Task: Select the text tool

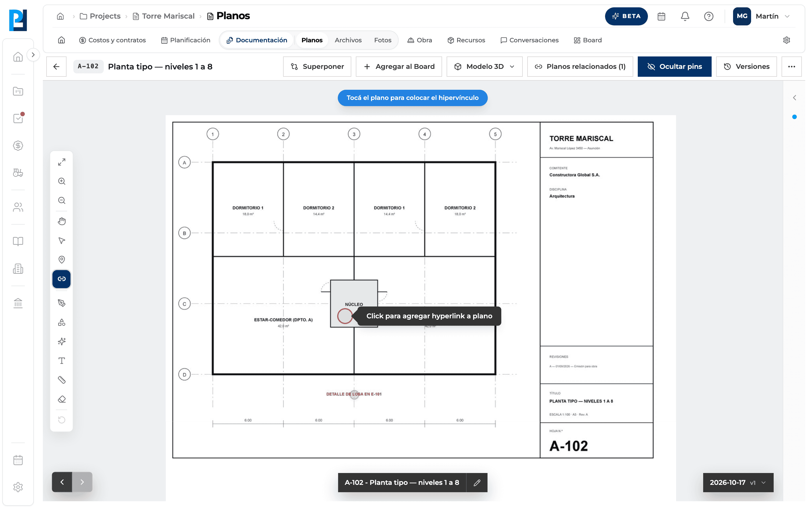Action: click(x=61, y=361)
